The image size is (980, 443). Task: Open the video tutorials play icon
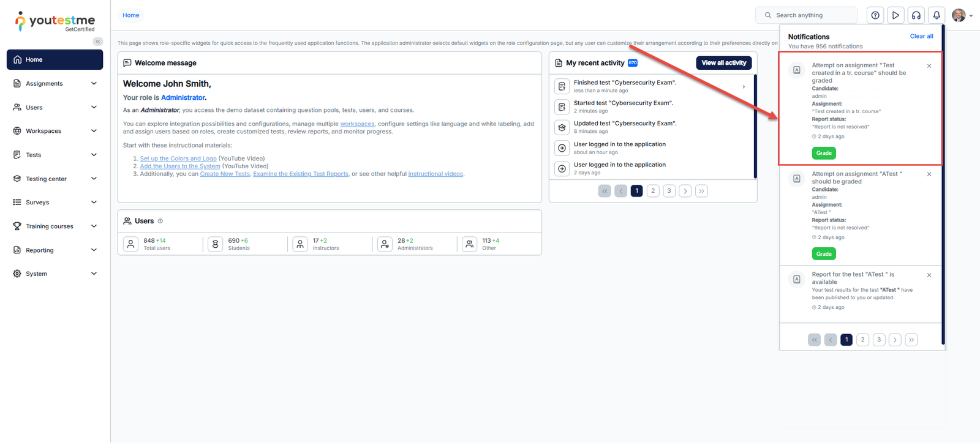(895, 15)
